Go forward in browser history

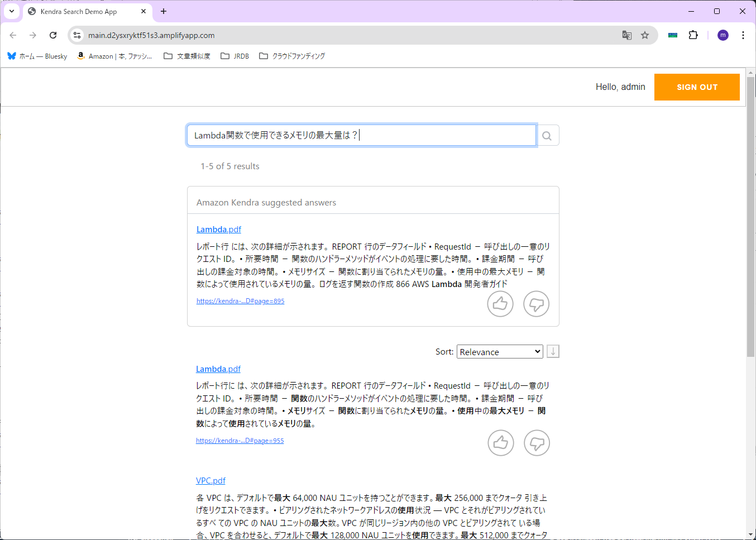pyautogui.click(x=33, y=35)
